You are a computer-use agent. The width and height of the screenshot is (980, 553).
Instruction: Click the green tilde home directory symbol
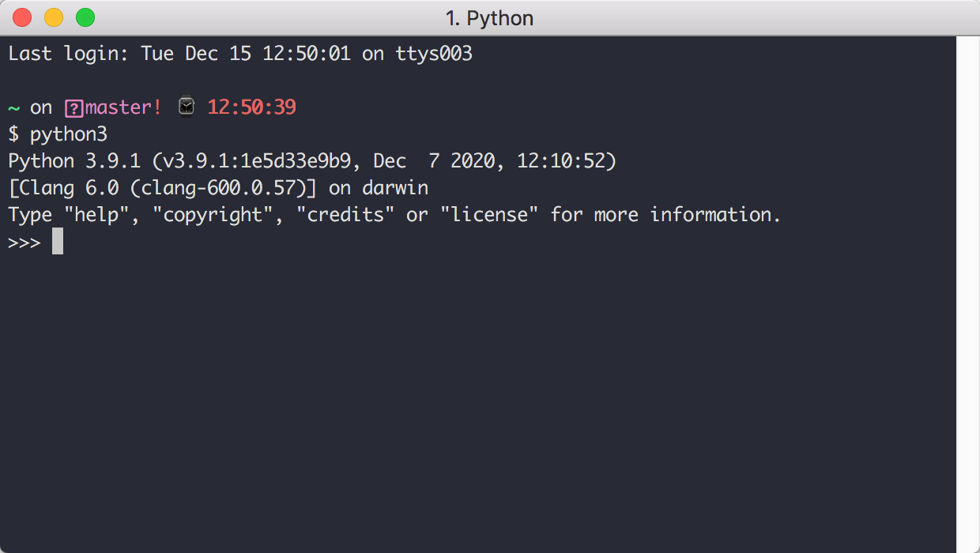pyautogui.click(x=13, y=107)
